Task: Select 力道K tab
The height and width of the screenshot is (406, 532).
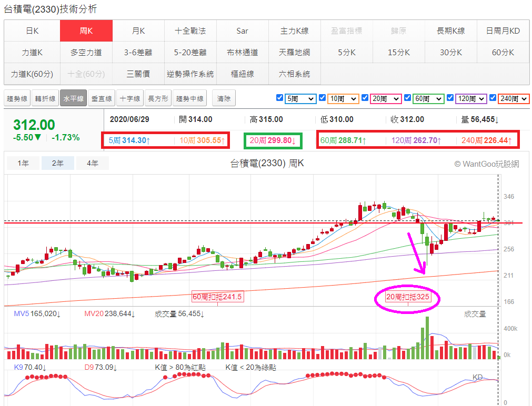Action: coord(32,52)
